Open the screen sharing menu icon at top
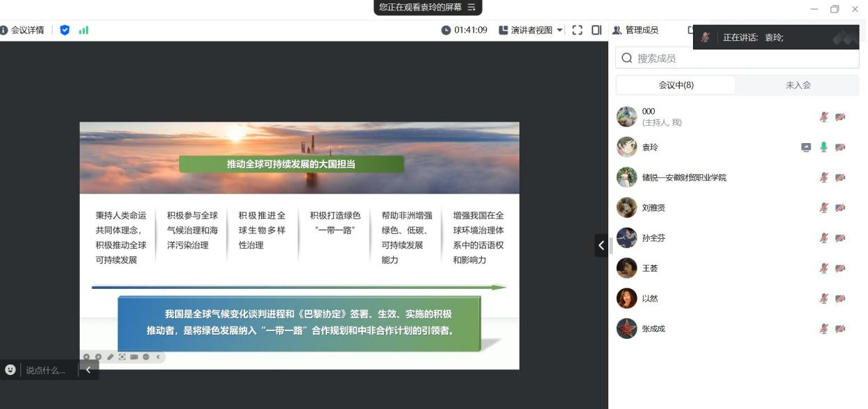 pyautogui.click(x=472, y=7)
